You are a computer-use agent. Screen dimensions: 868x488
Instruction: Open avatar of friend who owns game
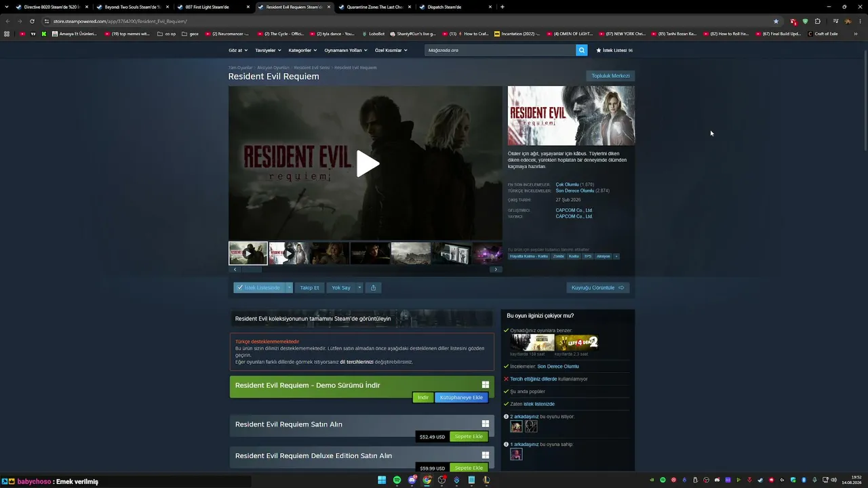tap(516, 454)
